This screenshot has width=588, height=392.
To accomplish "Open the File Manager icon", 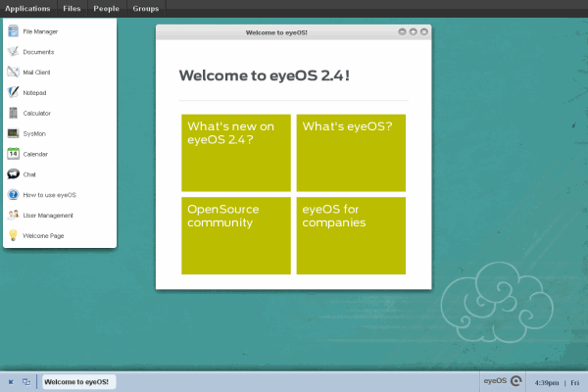I will 13,31.
